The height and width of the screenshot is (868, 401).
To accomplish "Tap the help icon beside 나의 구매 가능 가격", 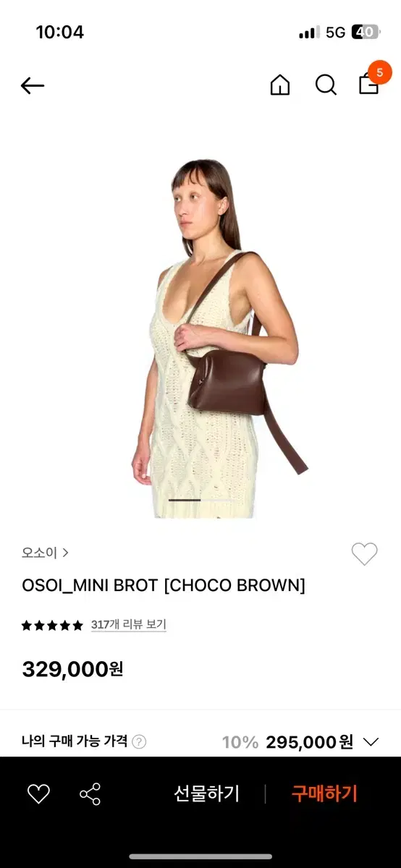I will [140, 741].
